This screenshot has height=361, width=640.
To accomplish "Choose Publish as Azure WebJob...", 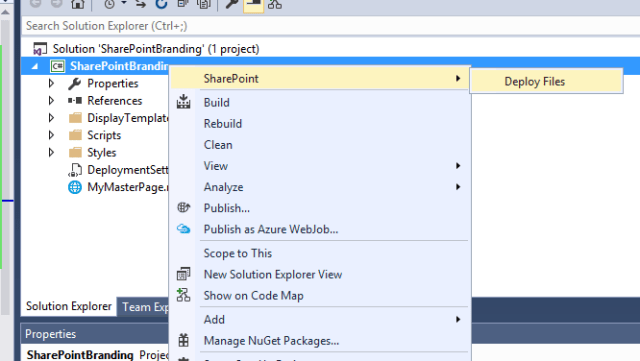I will 320,229.
